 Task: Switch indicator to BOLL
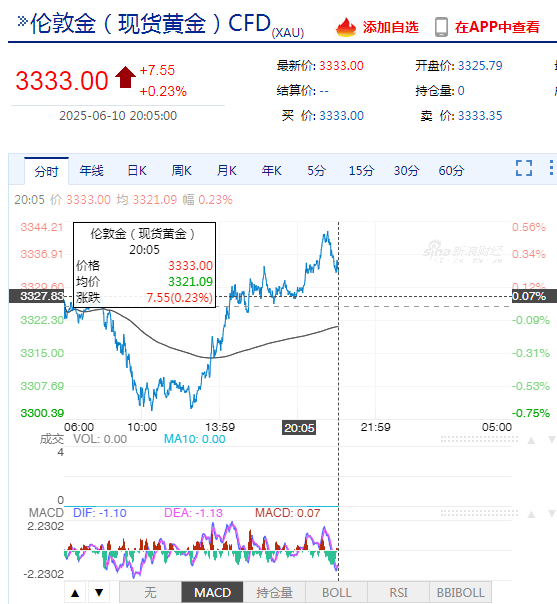pyautogui.click(x=337, y=592)
